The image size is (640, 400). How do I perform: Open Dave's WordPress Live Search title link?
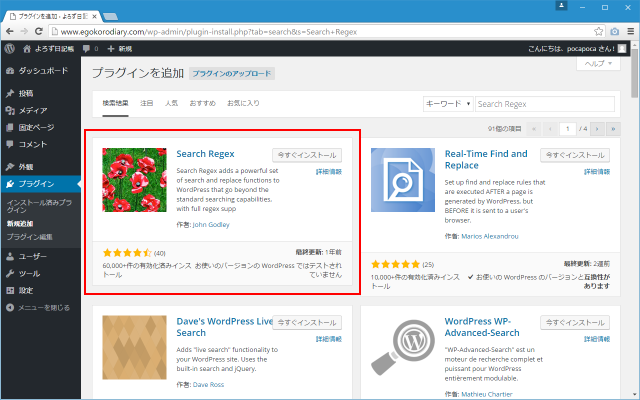coord(224,327)
